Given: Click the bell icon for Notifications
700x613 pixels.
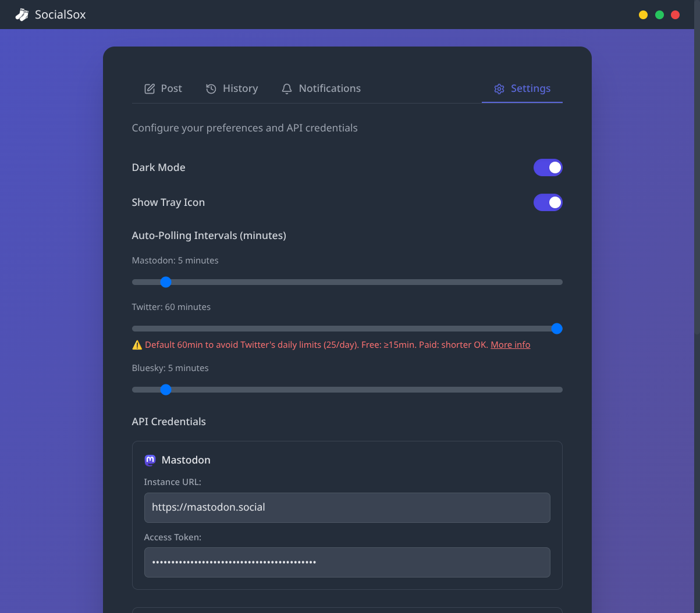Looking at the screenshot, I should tap(287, 89).
